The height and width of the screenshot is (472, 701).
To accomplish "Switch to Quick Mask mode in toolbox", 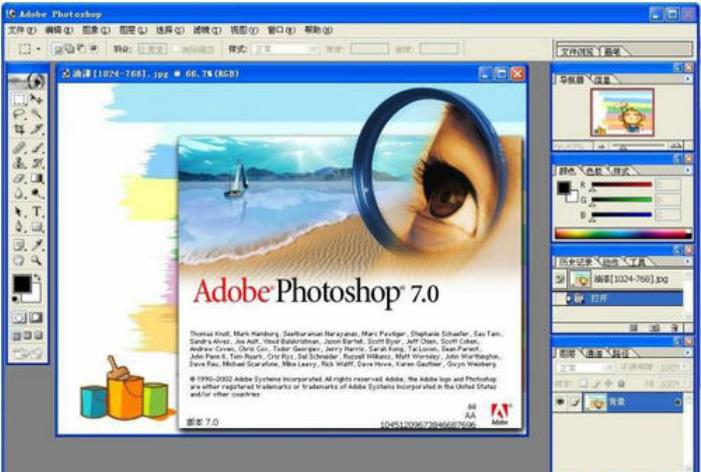I will click(36, 318).
